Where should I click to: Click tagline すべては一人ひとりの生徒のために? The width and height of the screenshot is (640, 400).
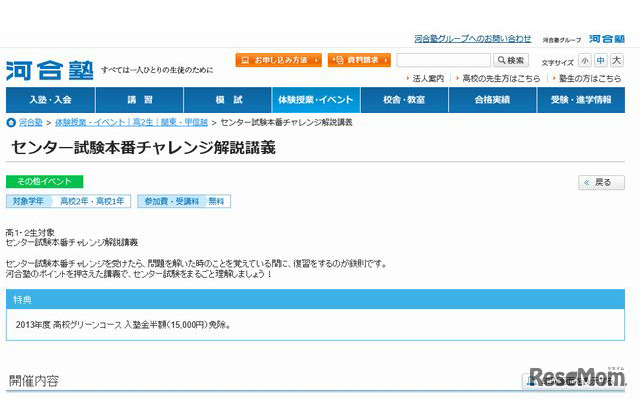[x=157, y=70]
